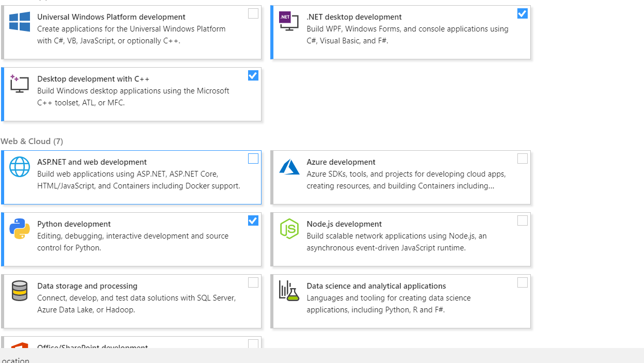Click the Universal Windows Platform Windows logo icon
The image size is (644, 363).
pyautogui.click(x=20, y=22)
